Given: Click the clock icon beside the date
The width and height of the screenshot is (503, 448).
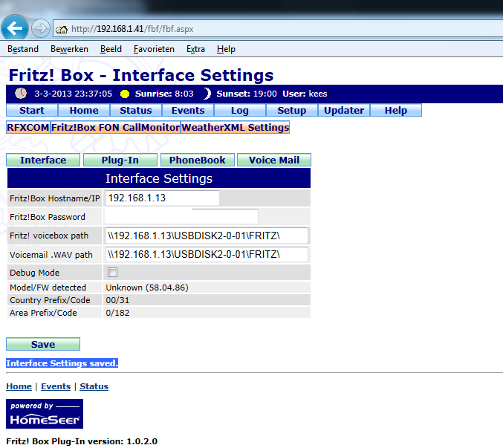Looking at the screenshot, I should tap(21, 94).
